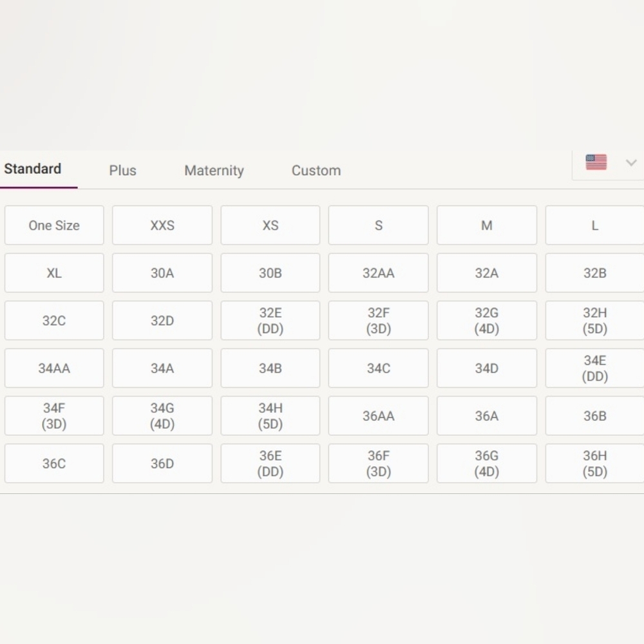Pick size 34C
This screenshot has height=644, width=644.
click(378, 368)
